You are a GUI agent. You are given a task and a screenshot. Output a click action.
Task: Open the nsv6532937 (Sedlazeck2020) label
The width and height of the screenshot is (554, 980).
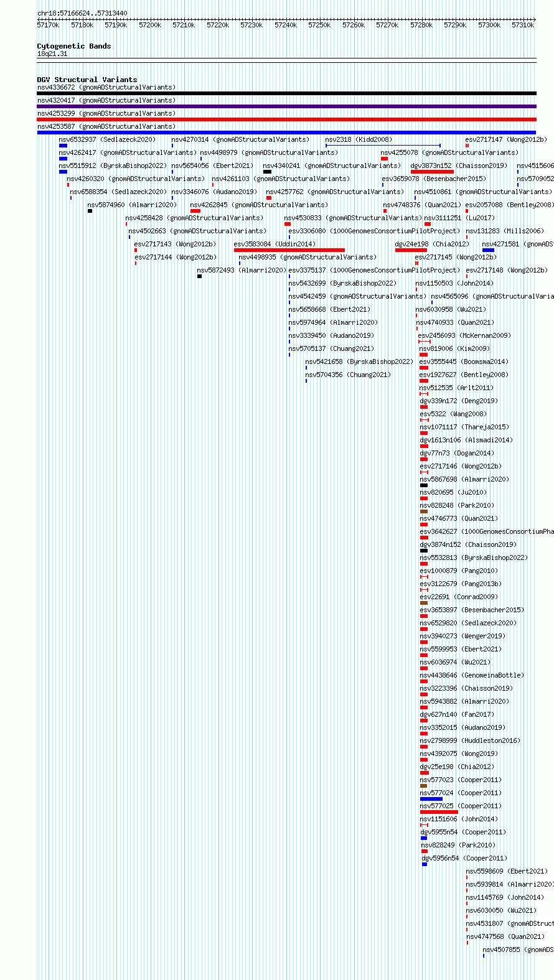pos(107,139)
